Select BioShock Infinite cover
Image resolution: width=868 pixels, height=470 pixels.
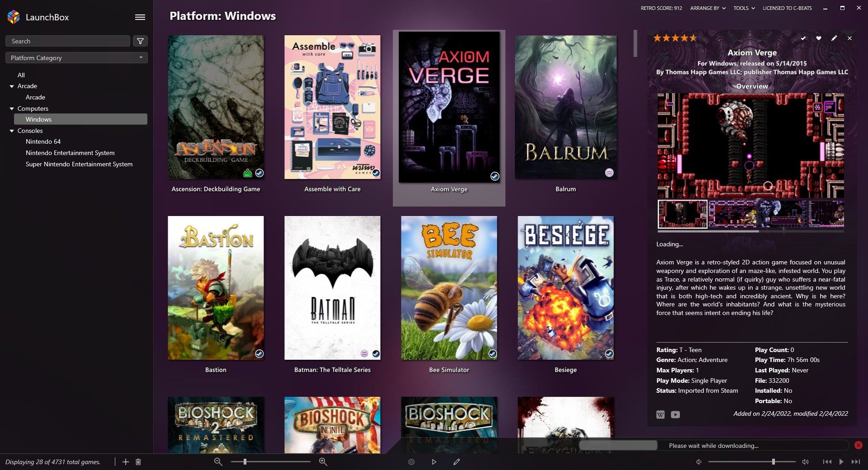pyautogui.click(x=332, y=425)
